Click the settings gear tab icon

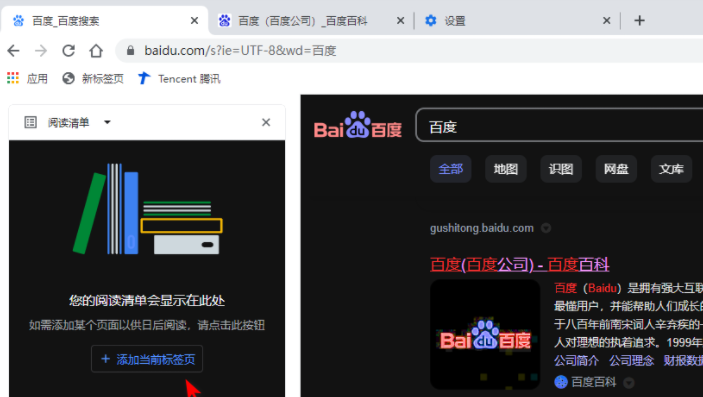click(430, 21)
